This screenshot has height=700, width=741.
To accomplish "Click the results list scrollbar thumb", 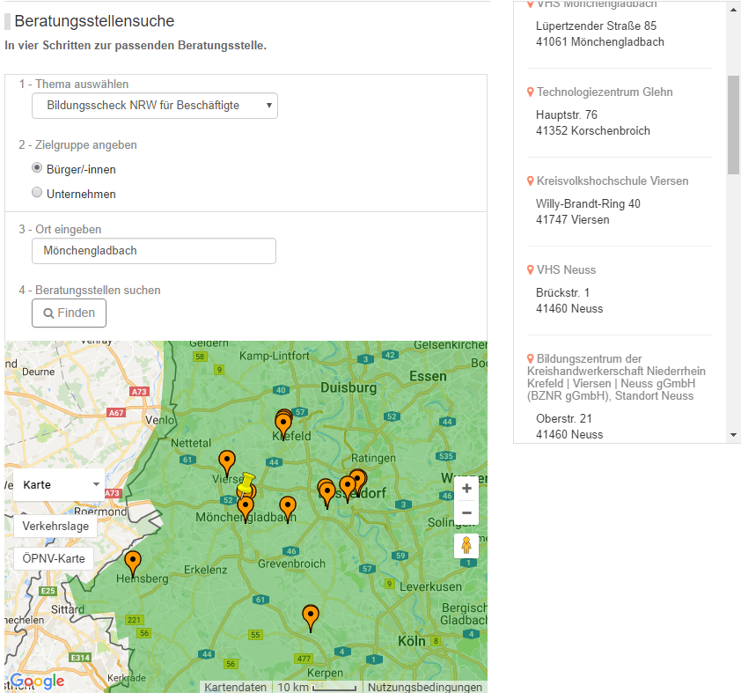I will (x=733, y=125).
